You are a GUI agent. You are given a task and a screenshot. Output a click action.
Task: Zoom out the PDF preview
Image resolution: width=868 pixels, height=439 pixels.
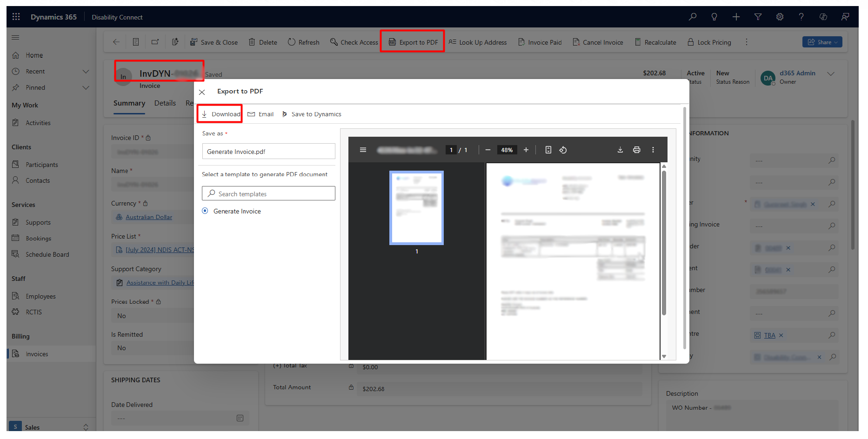point(488,150)
